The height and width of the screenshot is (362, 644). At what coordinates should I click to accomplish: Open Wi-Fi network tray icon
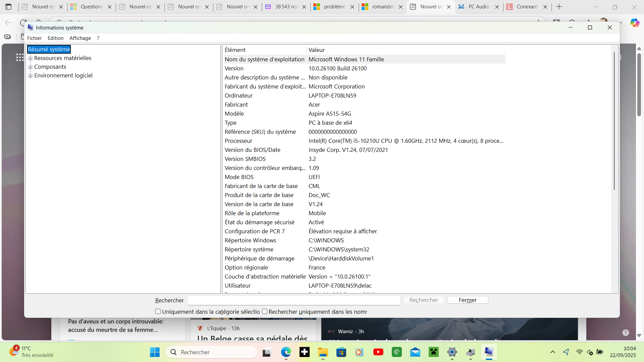[x=579, y=352]
